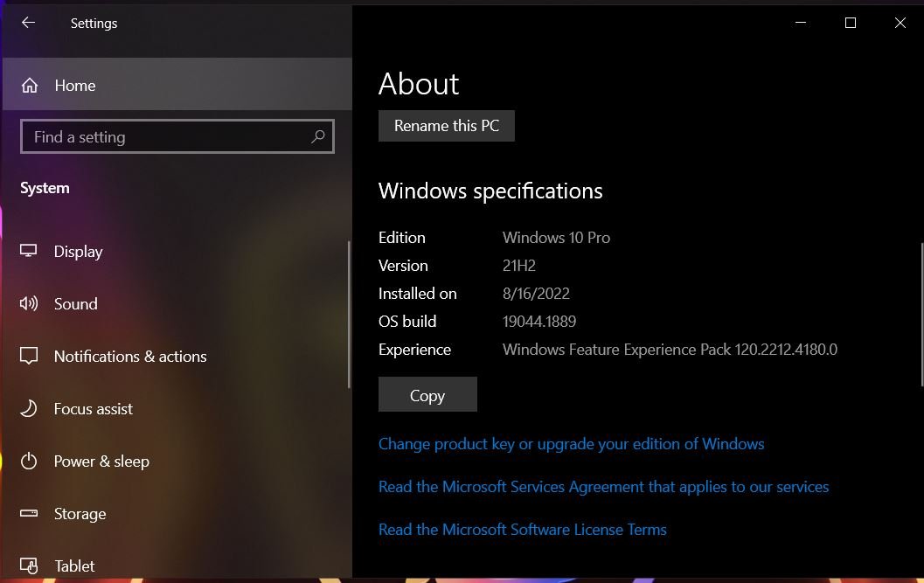Click the Windows 10 Pro edition value

[556, 238]
